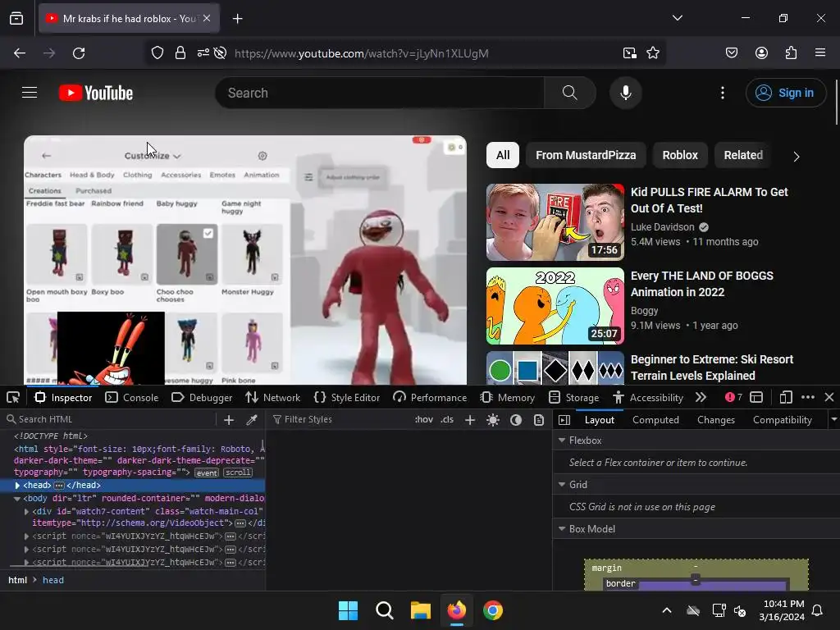Close the developer tools panel
This screenshot has height=630, width=840.
(x=829, y=398)
